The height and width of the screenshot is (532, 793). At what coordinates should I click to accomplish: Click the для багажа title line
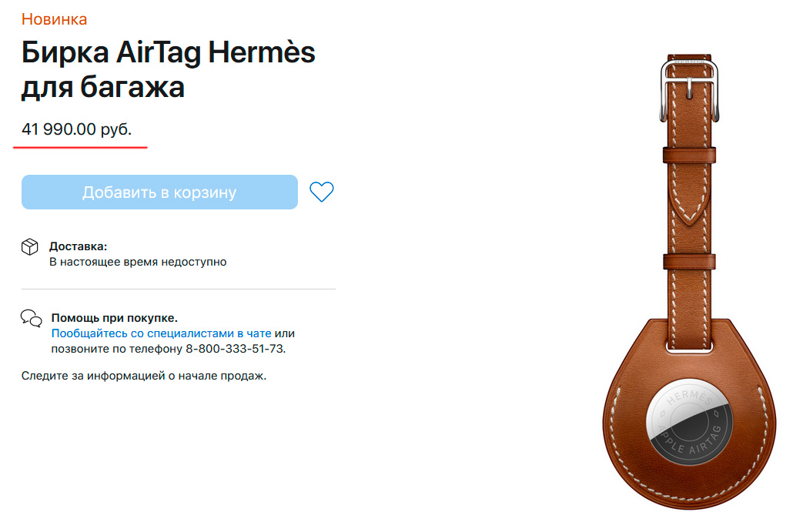(102, 87)
